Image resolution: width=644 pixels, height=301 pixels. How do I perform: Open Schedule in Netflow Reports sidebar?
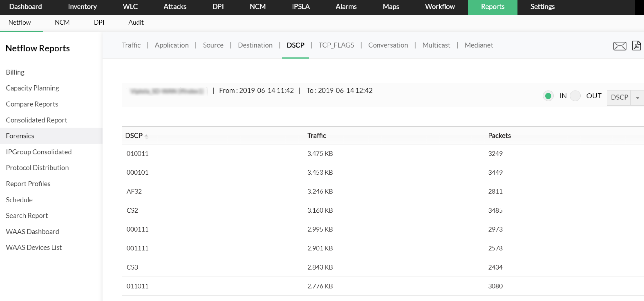click(19, 200)
